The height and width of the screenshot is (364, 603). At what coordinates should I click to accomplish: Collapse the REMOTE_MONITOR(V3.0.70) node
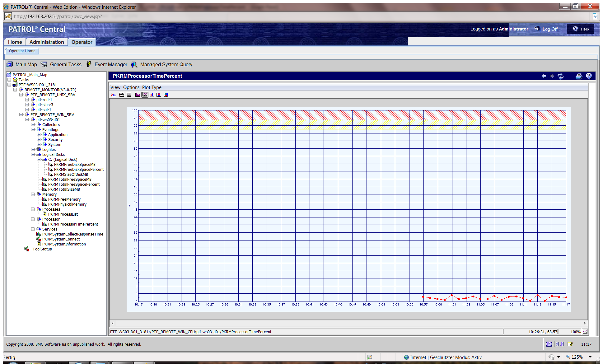15,90
